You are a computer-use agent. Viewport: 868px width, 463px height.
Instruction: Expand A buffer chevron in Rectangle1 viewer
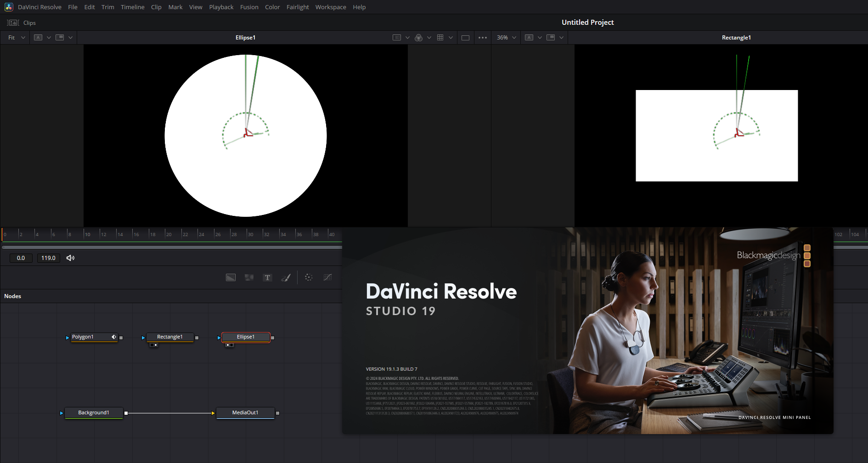pyautogui.click(x=540, y=38)
